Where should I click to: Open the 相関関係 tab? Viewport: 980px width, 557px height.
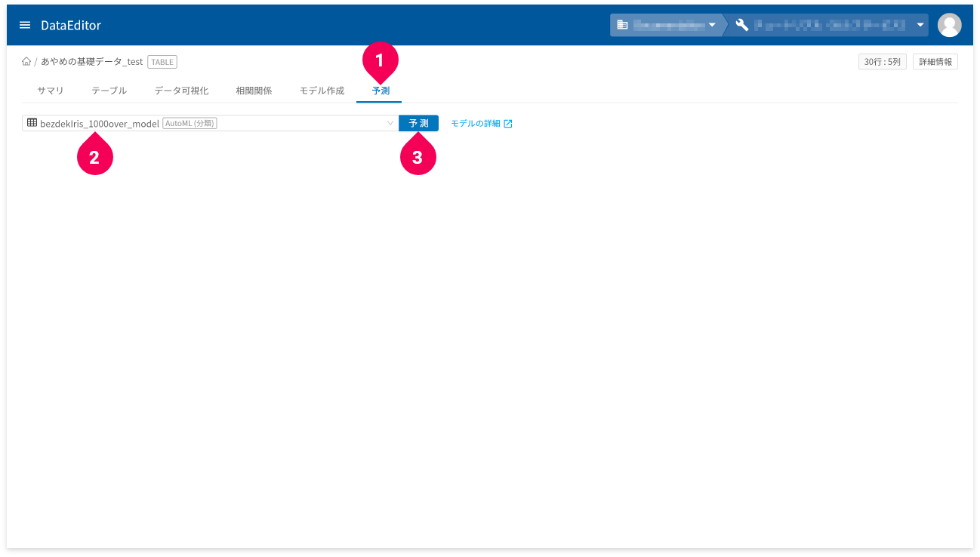tap(254, 91)
